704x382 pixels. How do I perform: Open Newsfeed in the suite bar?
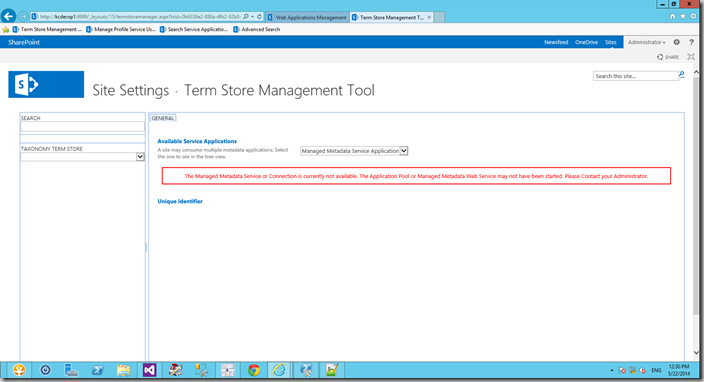pos(556,42)
